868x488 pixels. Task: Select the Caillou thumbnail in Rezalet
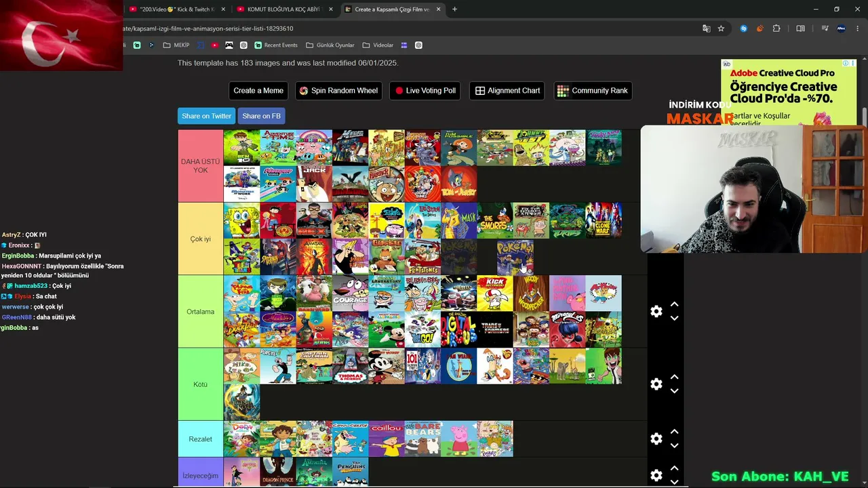pos(387,439)
